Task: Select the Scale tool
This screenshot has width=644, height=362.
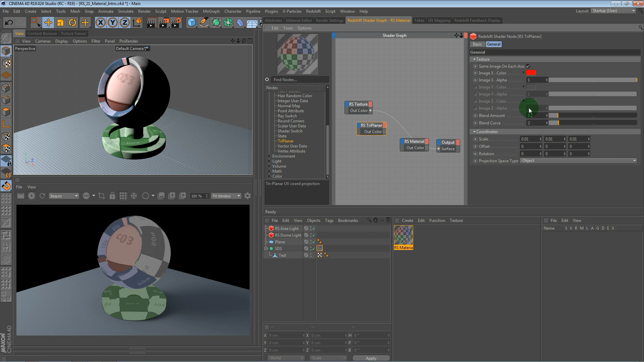Action: click(60, 23)
